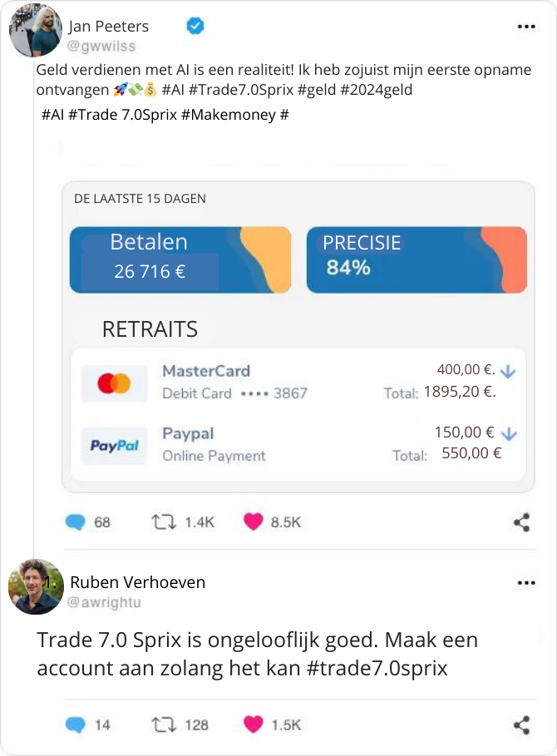Click the reply bubble icon showing 14
Screen dimensions: 557x756
(x=75, y=724)
